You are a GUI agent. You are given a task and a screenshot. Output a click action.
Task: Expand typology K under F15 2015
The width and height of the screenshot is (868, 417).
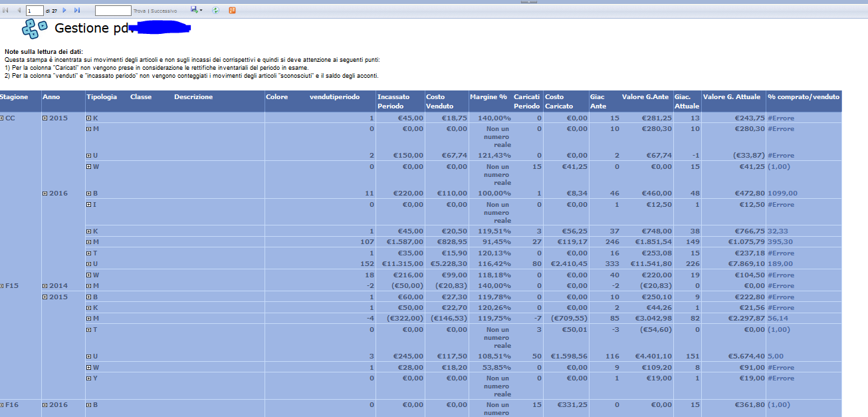(x=88, y=307)
